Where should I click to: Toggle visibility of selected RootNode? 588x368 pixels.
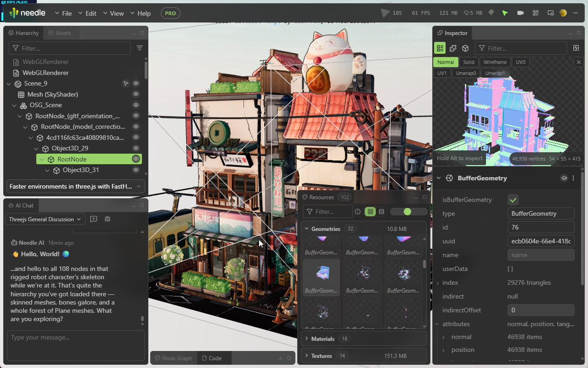click(x=136, y=159)
